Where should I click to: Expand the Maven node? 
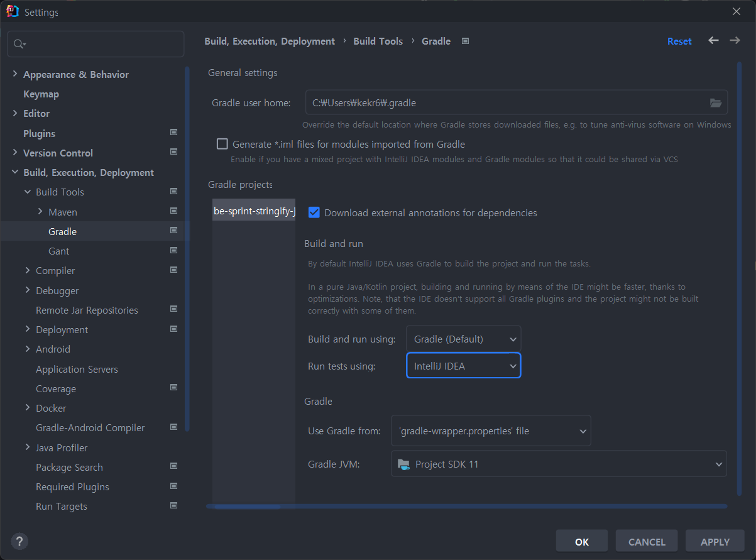click(40, 212)
